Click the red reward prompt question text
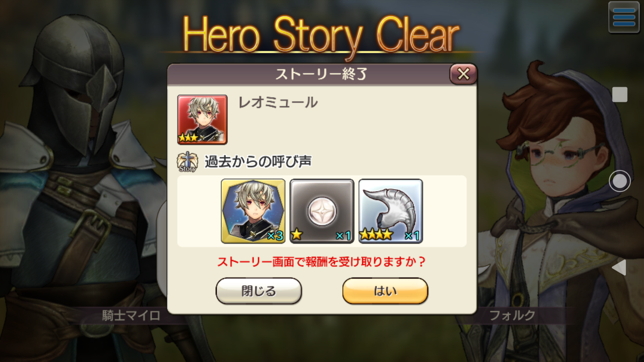The width and height of the screenshot is (644, 362). click(321, 262)
